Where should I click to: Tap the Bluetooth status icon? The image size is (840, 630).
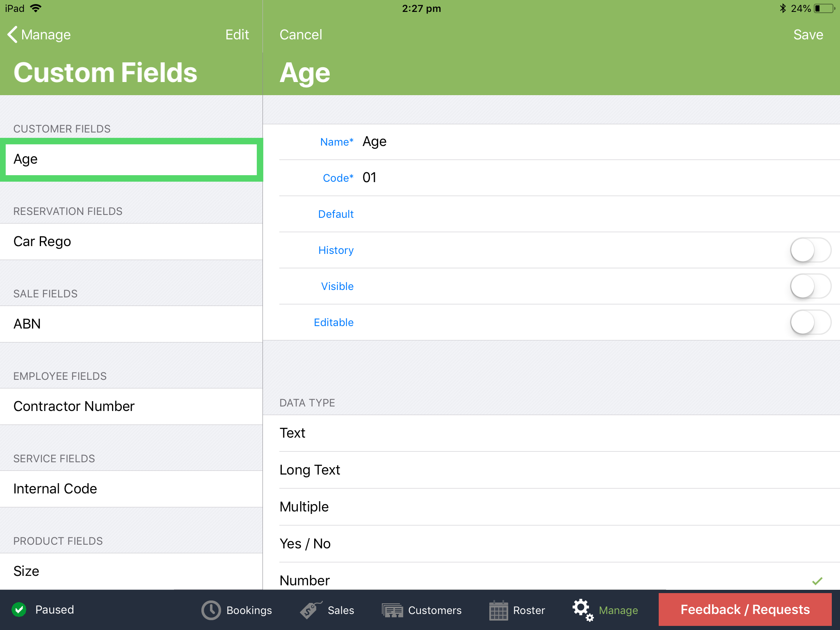[x=783, y=8]
